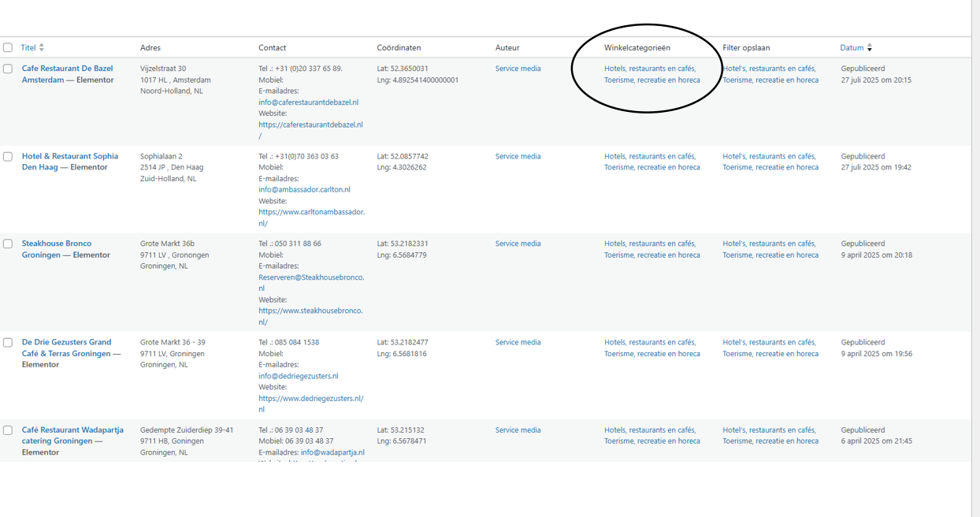Image resolution: width=980 pixels, height=517 pixels.
Task: Open filter Toerisme, recreatie en horeca, Gezusters row
Action: coord(770,354)
